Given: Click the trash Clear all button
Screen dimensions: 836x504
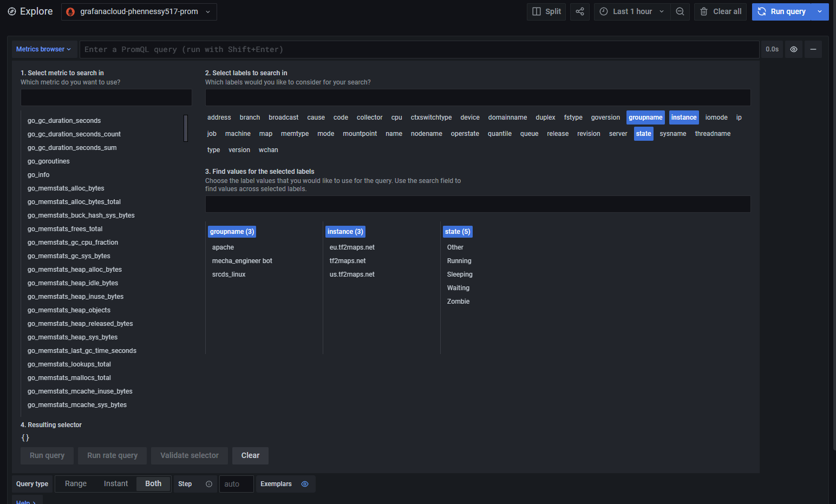Looking at the screenshot, I should (720, 11).
